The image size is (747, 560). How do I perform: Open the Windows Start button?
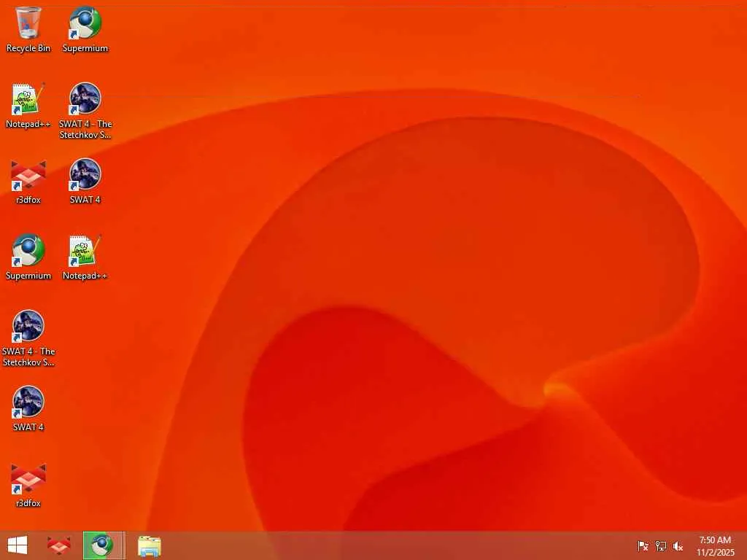[x=18, y=545]
